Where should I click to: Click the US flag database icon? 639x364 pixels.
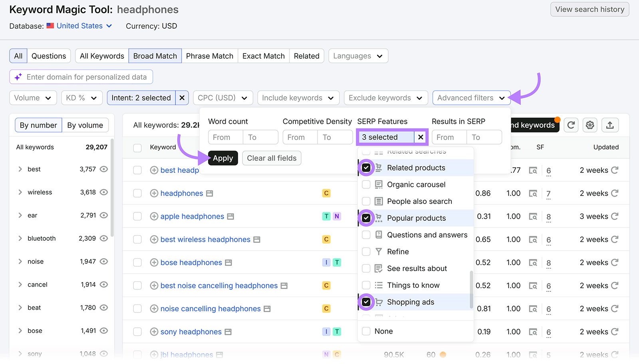click(x=50, y=26)
